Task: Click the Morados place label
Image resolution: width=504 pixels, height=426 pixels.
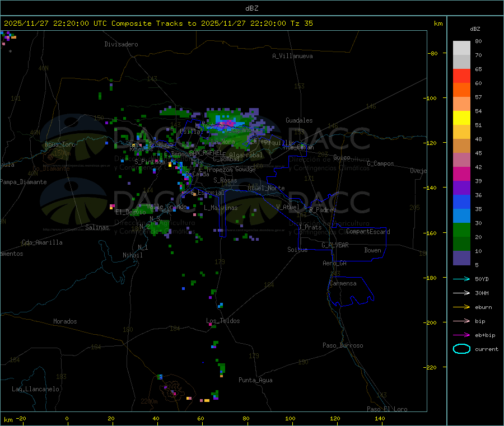Action: pos(65,321)
